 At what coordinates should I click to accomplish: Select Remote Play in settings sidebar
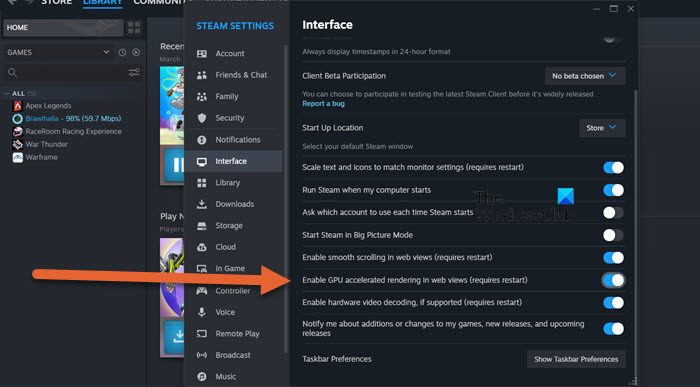[234, 333]
